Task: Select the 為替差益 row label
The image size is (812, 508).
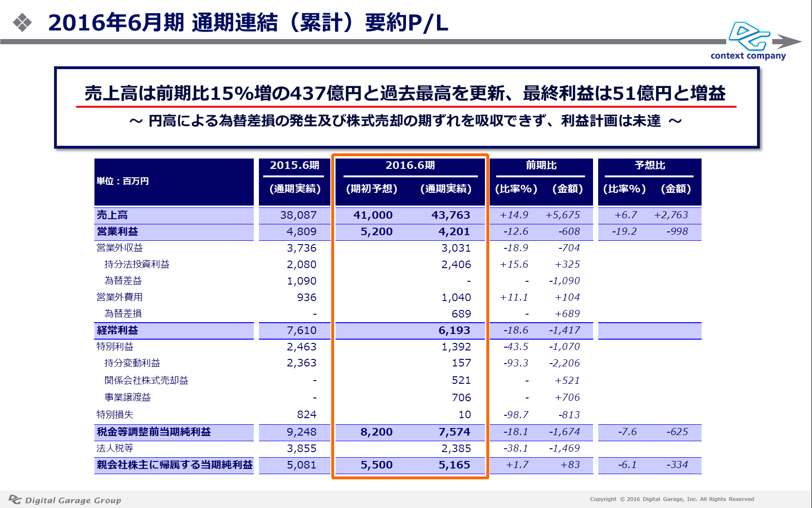Action: [x=123, y=281]
